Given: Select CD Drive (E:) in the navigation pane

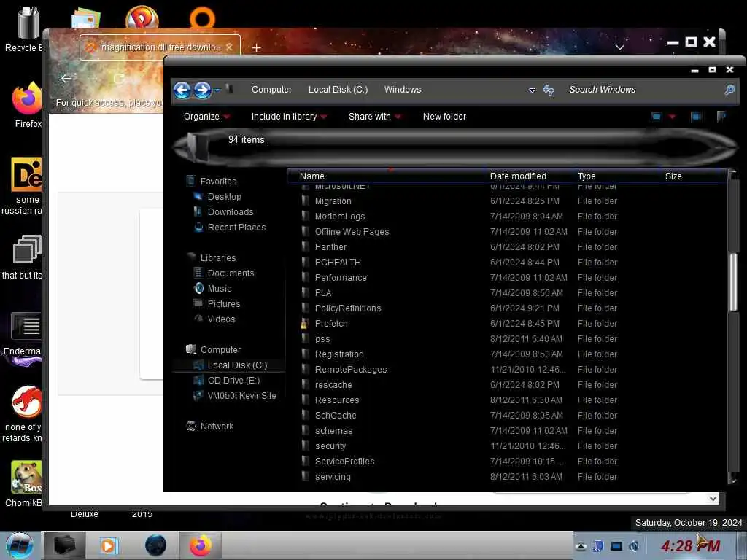Looking at the screenshot, I should [x=233, y=380].
